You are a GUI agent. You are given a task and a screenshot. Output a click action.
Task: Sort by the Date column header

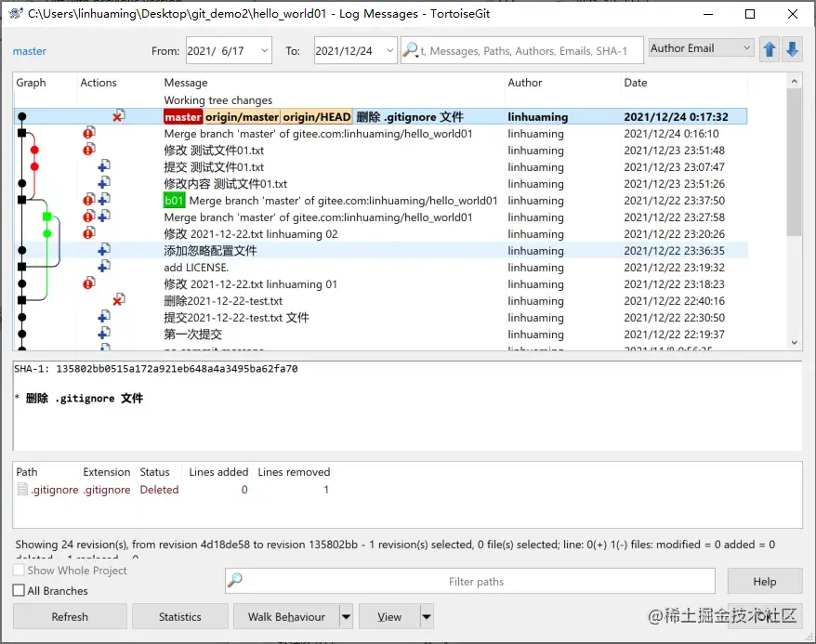pyautogui.click(x=684, y=83)
